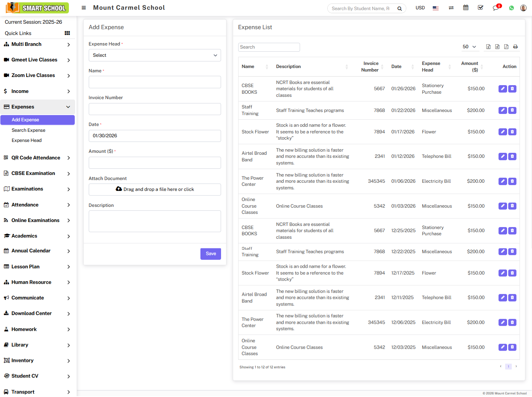Open the Expense Head select dropdown
The width and height of the screenshot is (532, 397).
tap(155, 55)
